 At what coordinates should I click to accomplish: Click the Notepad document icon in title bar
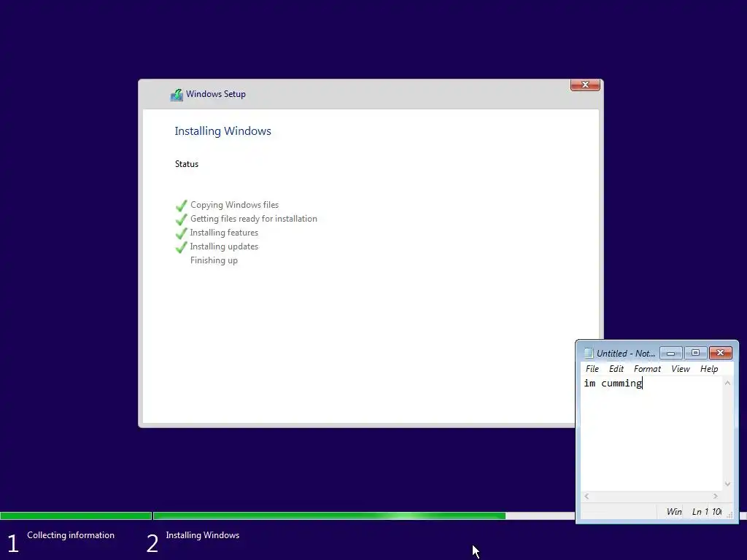(x=589, y=353)
